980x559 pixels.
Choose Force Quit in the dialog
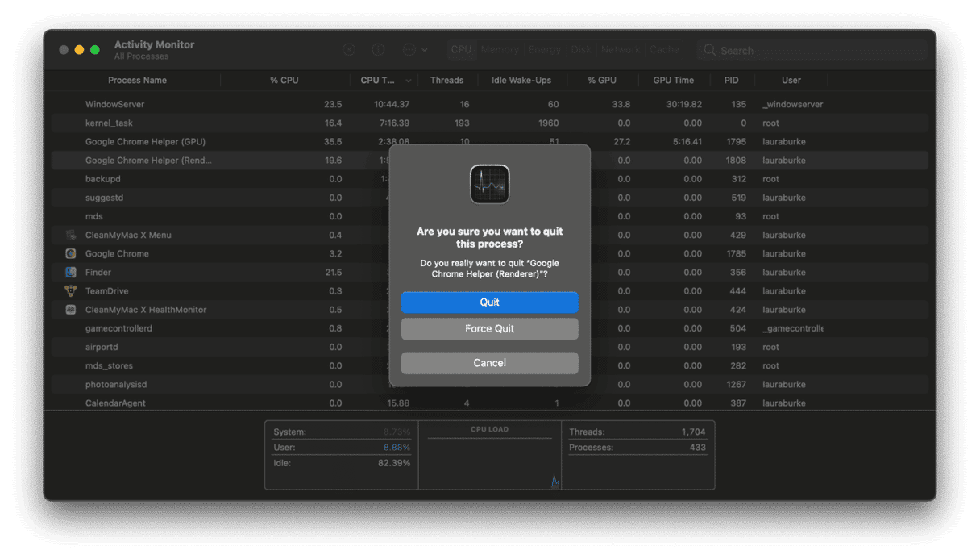[489, 329]
